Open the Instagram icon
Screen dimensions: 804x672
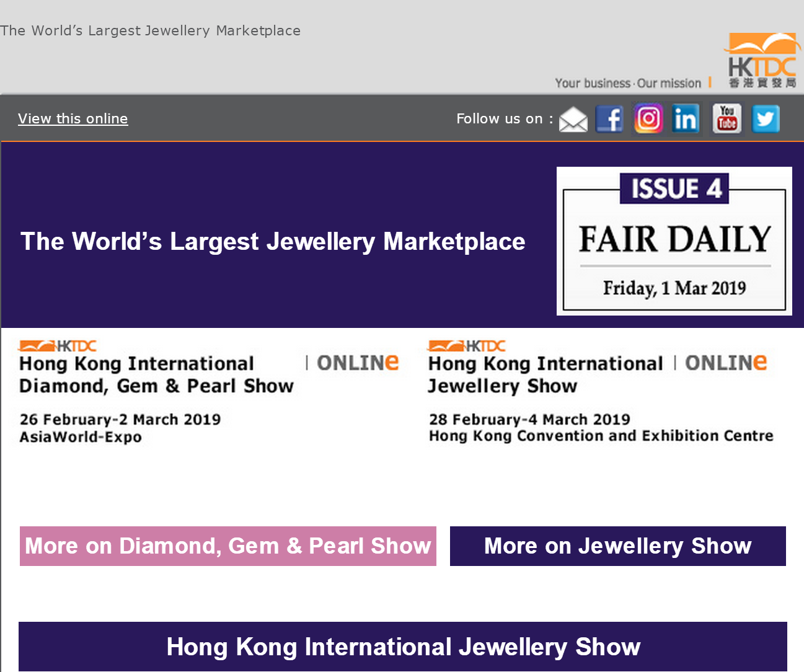[x=648, y=118]
